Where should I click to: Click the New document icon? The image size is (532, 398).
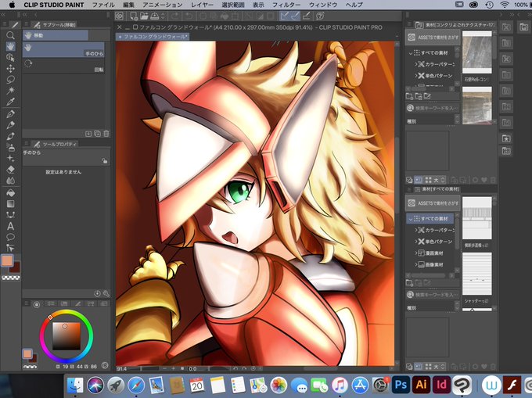point(134,16)
